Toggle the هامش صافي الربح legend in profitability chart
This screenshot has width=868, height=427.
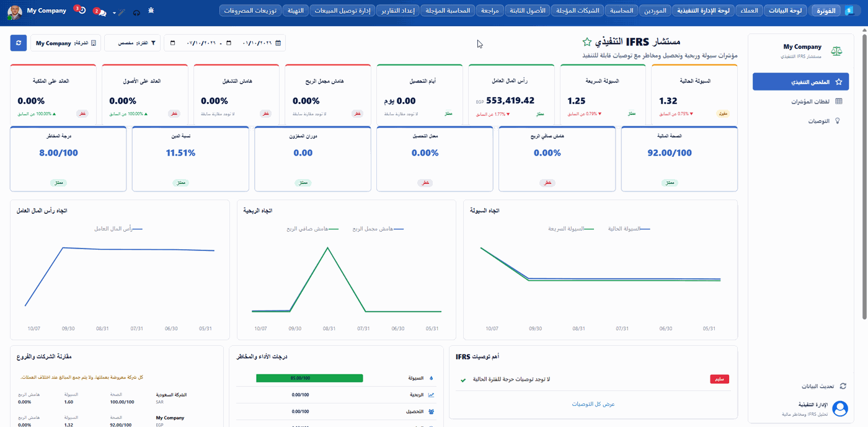point(312,229)
